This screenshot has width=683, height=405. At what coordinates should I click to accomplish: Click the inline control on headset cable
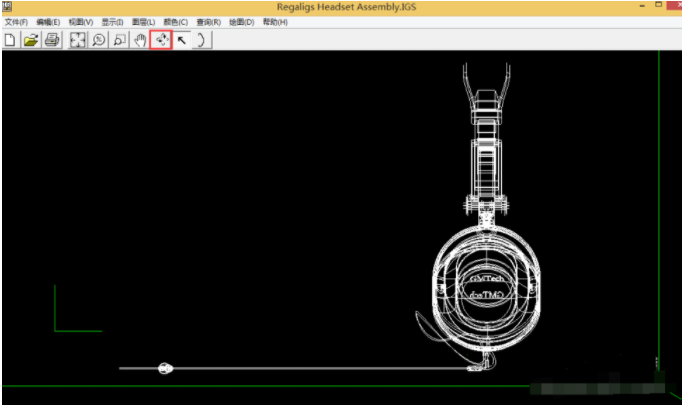166,368
